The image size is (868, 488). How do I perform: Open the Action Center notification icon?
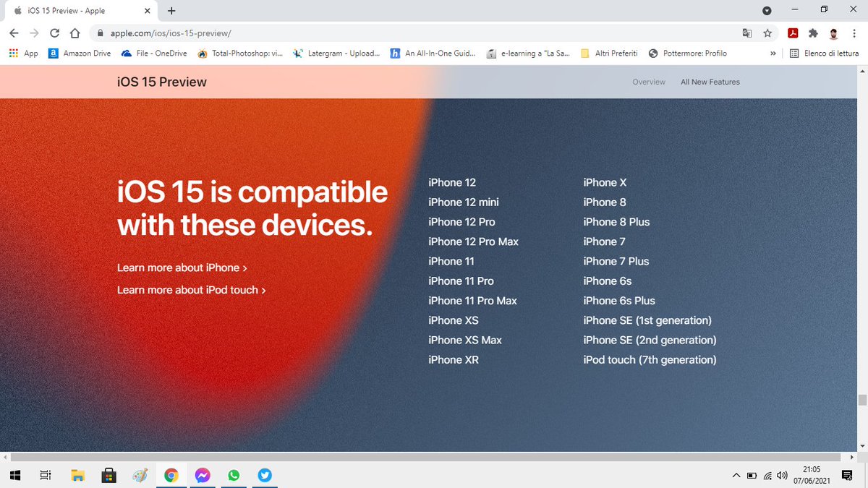pos(846,475)
